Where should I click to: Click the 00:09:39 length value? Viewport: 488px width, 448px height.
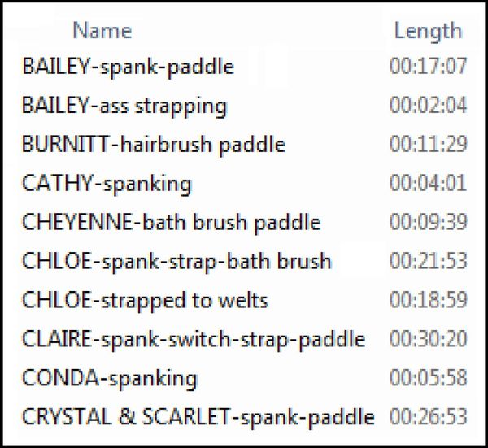click(429, 221)
